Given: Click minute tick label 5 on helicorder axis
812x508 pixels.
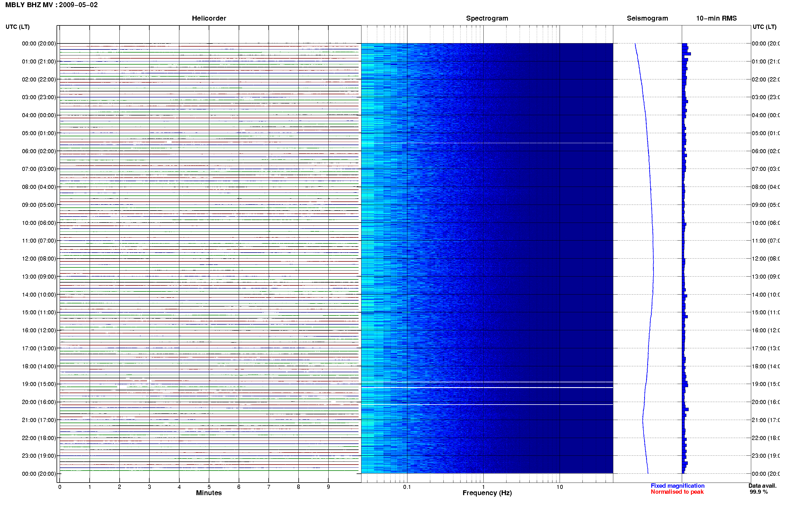Looking at the screenshot, I should tap(209, 487).
